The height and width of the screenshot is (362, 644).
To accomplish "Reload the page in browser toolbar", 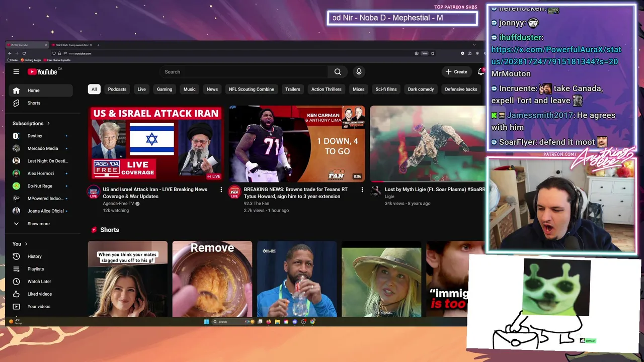I will pyautogui.click(x=24, y=53).
